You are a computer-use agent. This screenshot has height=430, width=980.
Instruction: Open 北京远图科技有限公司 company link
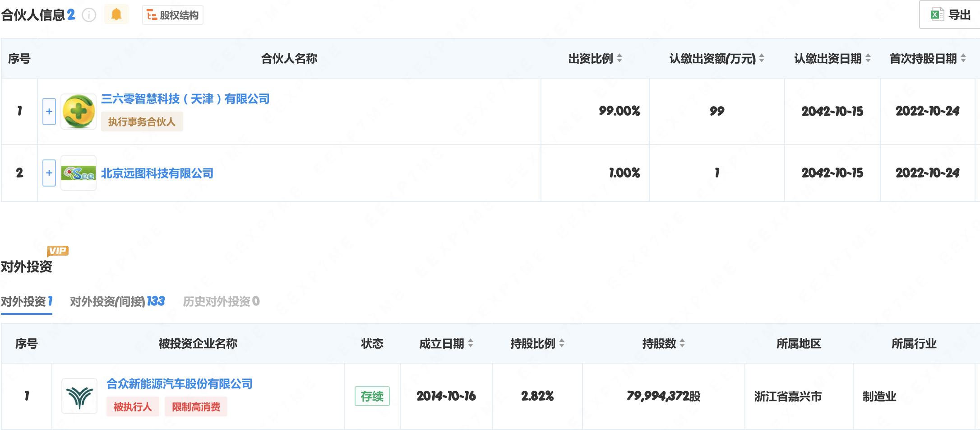[x=157, y=173]
